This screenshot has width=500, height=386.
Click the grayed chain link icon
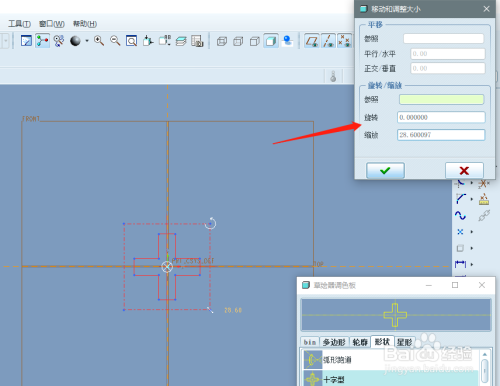click(484, 215)
